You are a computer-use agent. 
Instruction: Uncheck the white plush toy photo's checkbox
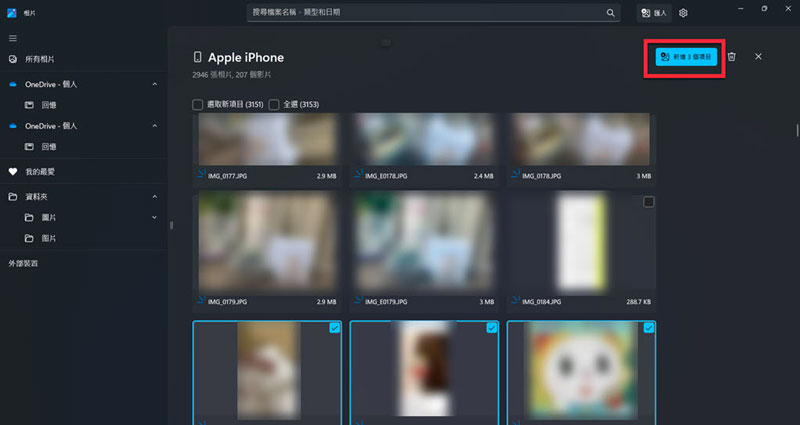pyautogui.click(x=334, y=328)
